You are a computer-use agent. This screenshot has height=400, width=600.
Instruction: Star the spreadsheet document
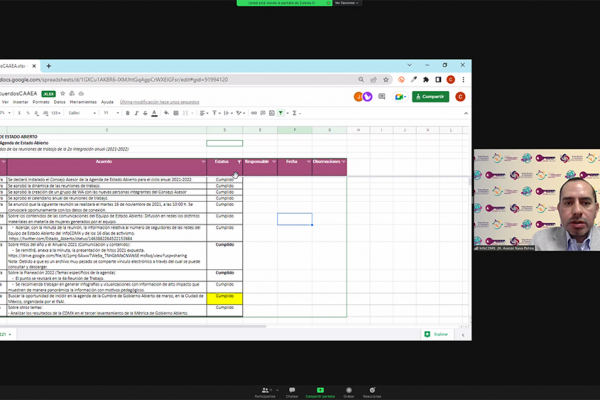coord(63,93)
